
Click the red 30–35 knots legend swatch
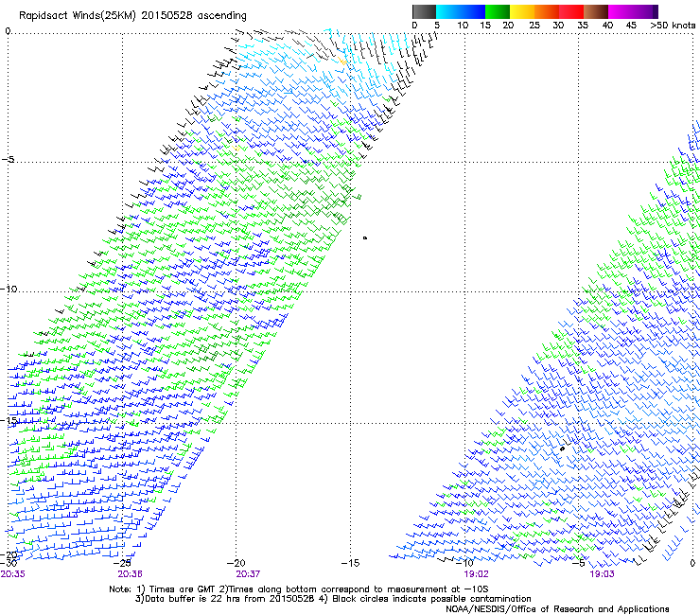(x=571, y=11)
